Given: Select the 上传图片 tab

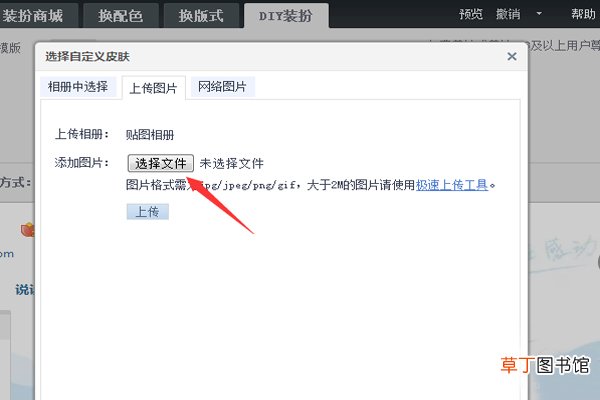Looking at the screenshot, I should pos(154,88).
